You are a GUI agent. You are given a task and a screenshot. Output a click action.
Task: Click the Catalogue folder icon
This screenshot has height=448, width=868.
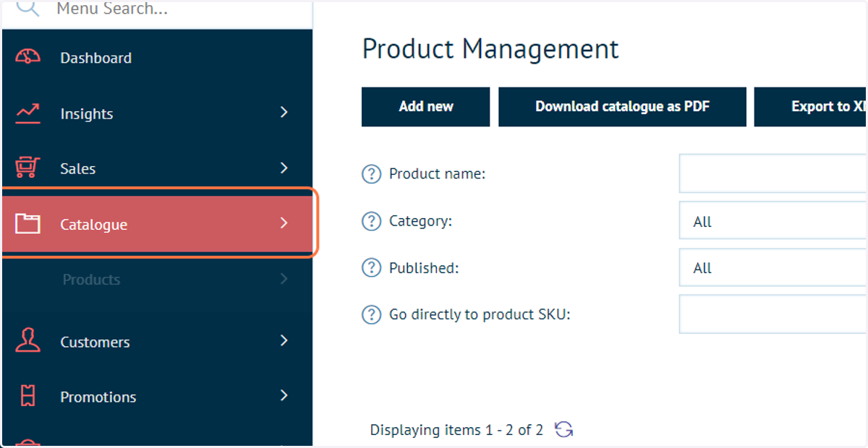coord(27,224)
